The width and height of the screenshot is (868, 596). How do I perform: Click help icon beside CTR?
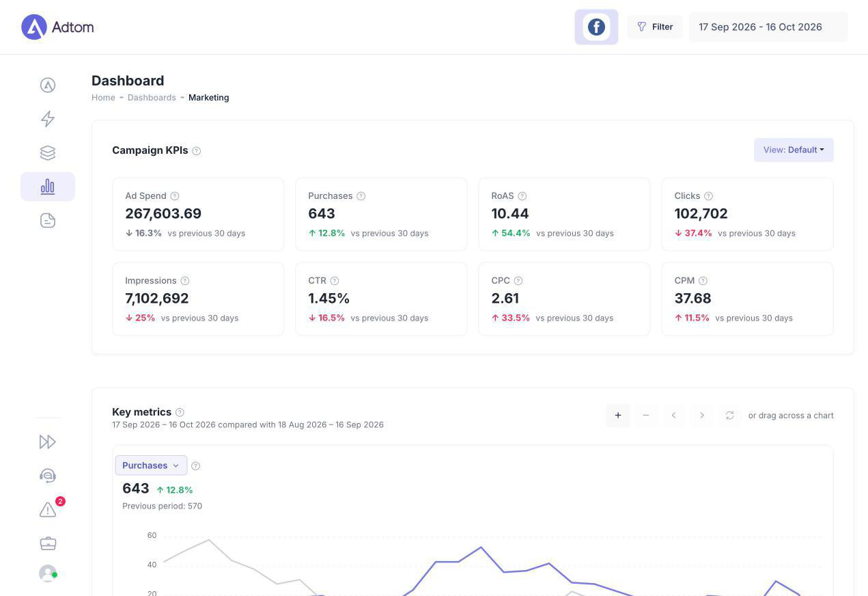coord(335,281)
